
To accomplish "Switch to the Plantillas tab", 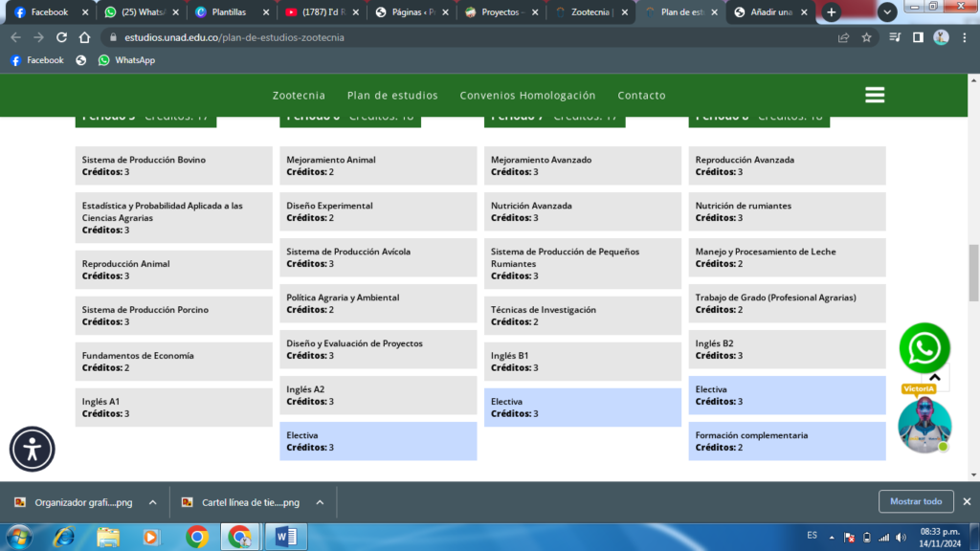I will pos(227,12).
